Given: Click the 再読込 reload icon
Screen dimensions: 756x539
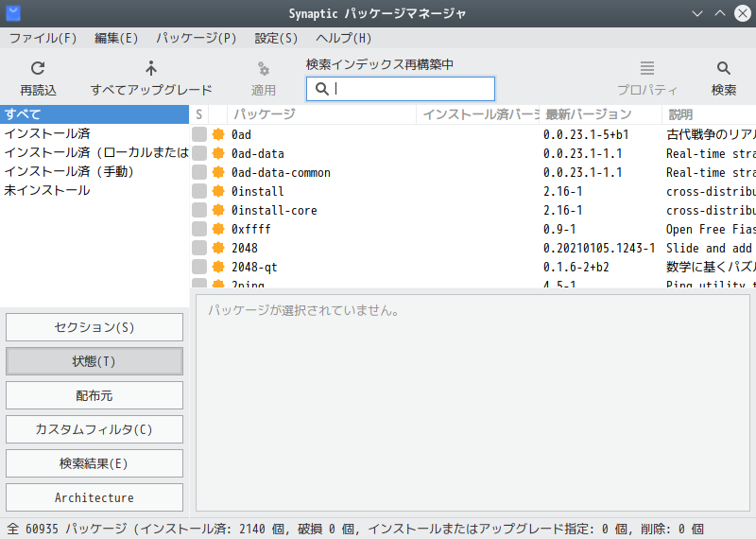Looking at the screenshot, I should [x=38, y=68].
